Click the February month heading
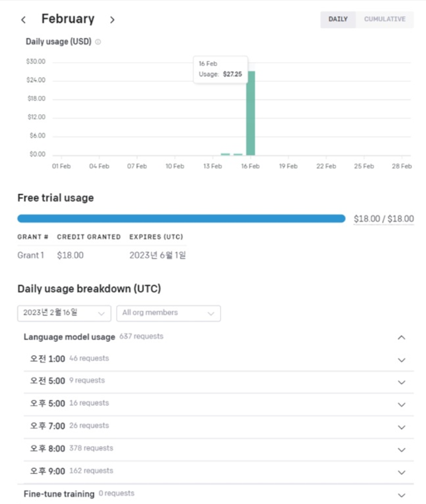 coord(68,19)
